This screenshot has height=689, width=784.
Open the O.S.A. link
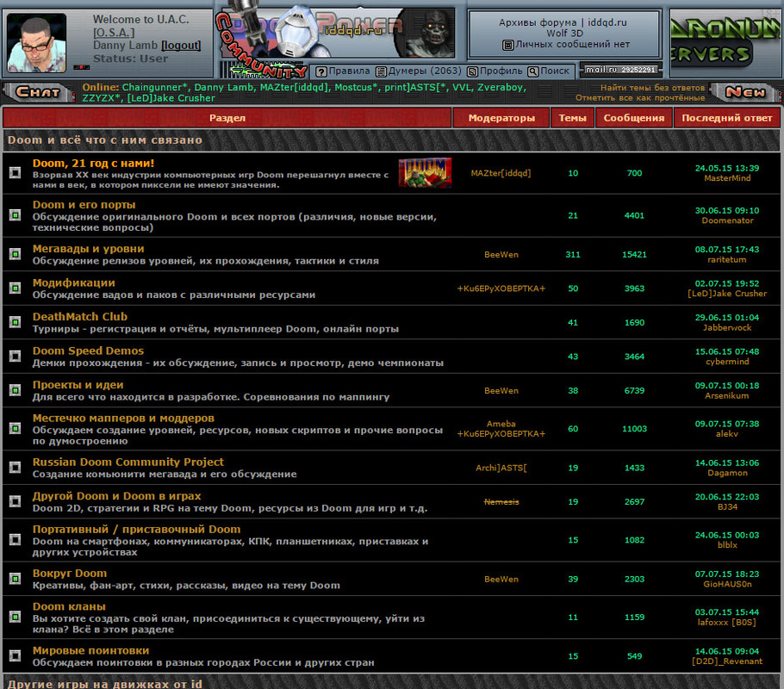(x=114, y=33)
